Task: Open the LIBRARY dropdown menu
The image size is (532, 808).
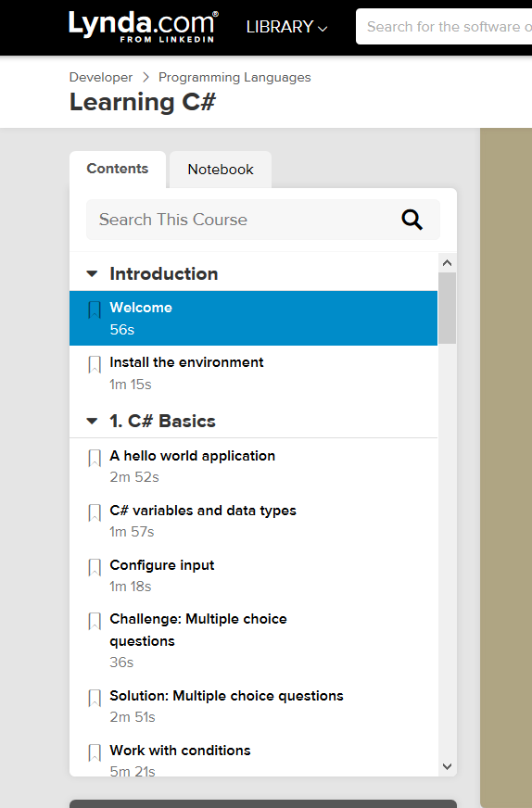Action: 286,27
